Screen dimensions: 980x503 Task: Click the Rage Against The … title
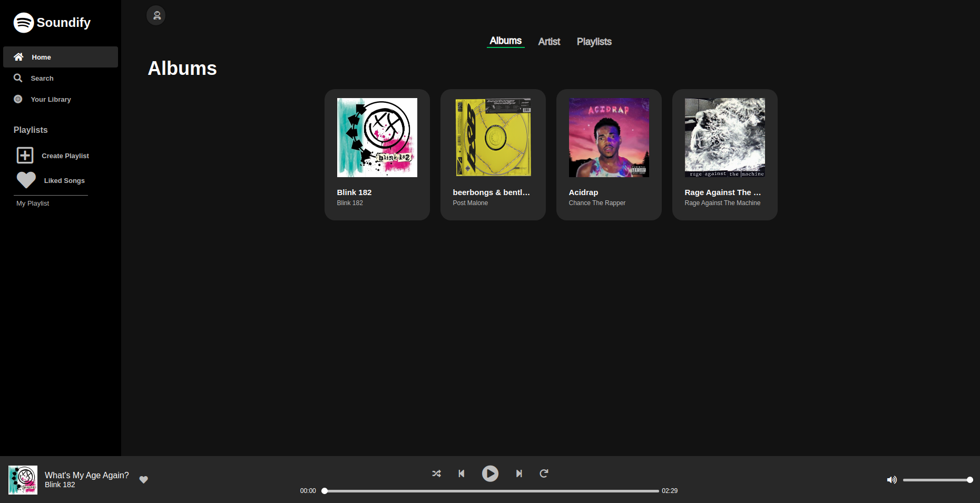point(723,192)
